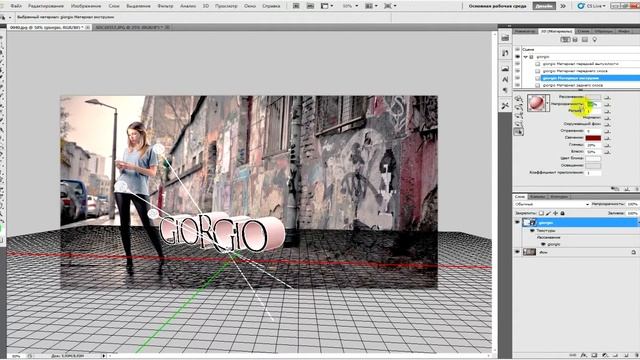
Task: Open the View Extras dropdown
Action: (327, 6)
